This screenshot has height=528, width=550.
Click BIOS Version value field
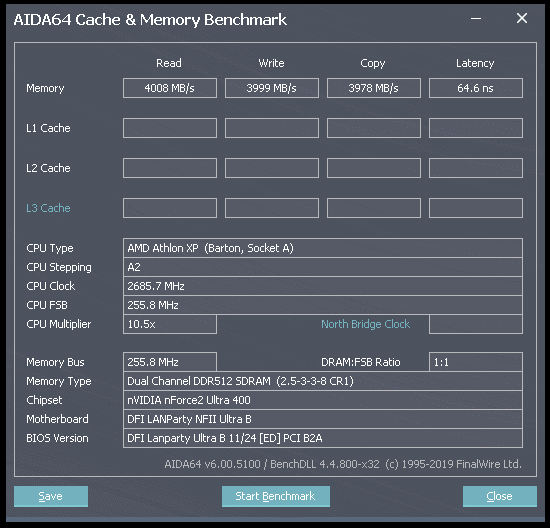pos(323,438)
